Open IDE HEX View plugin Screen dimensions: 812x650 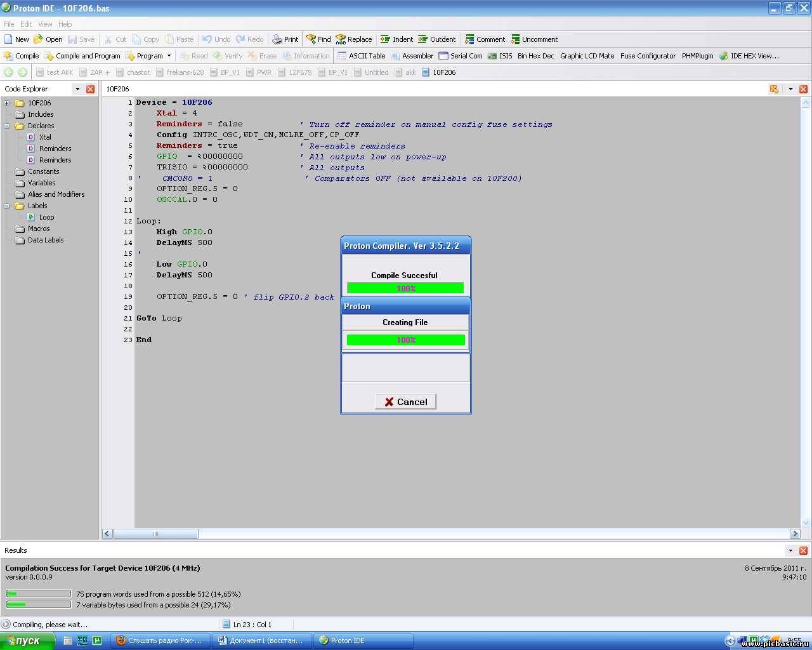749,56
